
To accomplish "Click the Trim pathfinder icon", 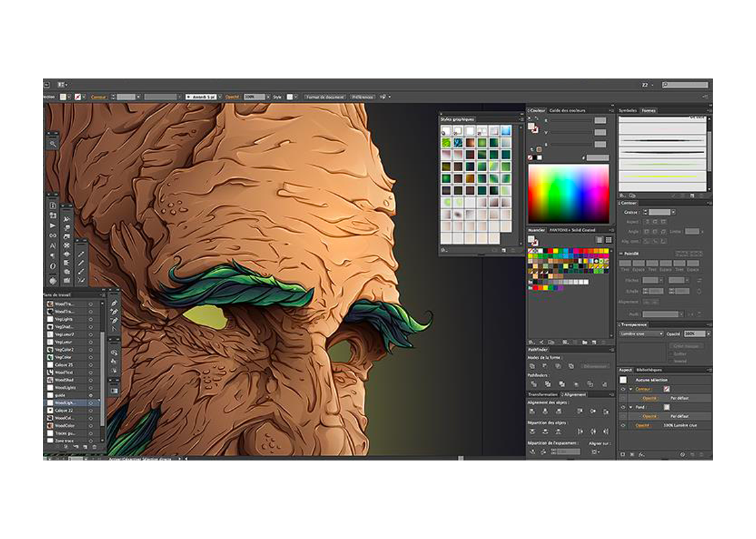I will (548, 384).
